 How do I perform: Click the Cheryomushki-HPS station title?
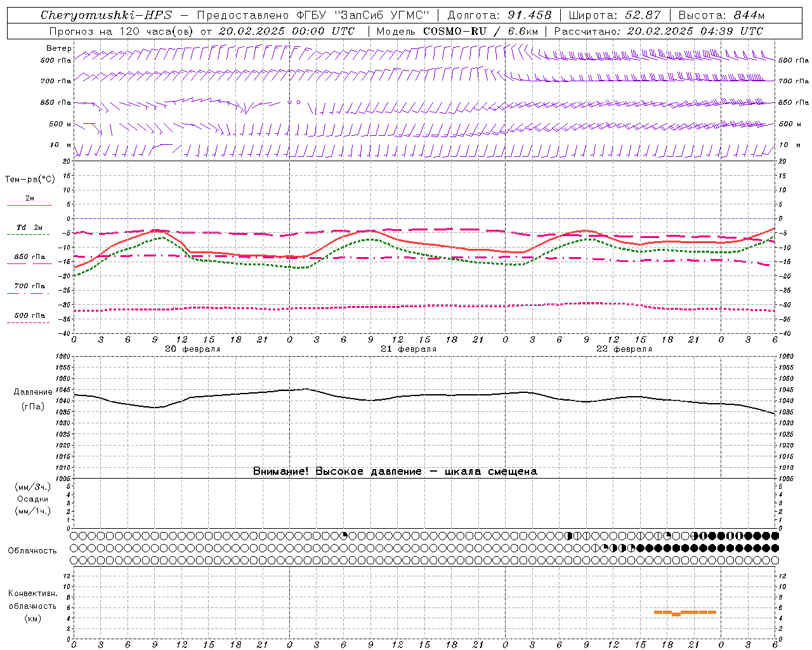click(x=107, y=15)
